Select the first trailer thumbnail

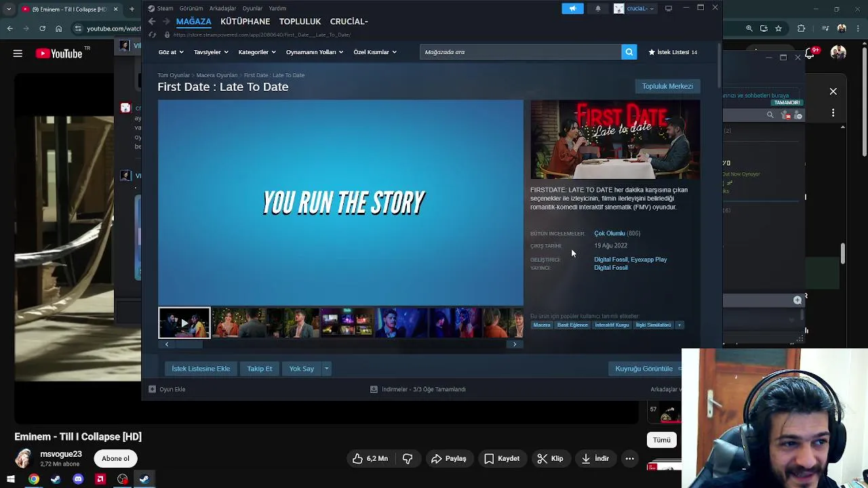click(x=184, y=323)
